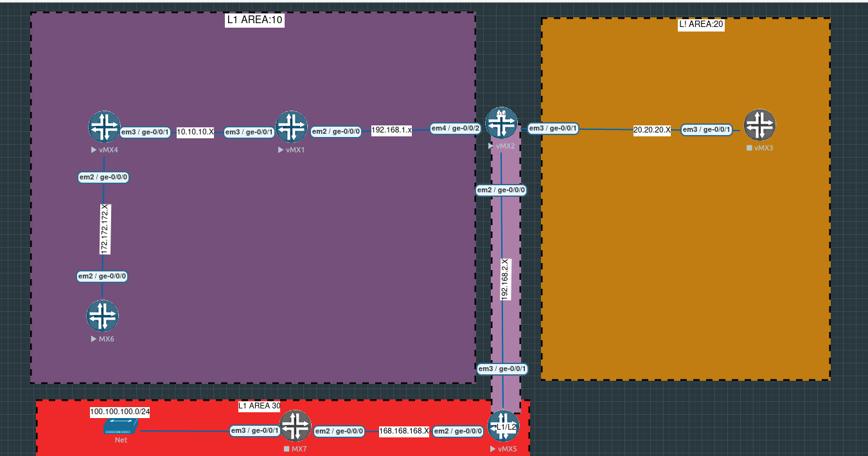Toggle the play triangle beside vMX5
Image resolution: width=868 pixels, height=456 pixels.
coord(492,449)
